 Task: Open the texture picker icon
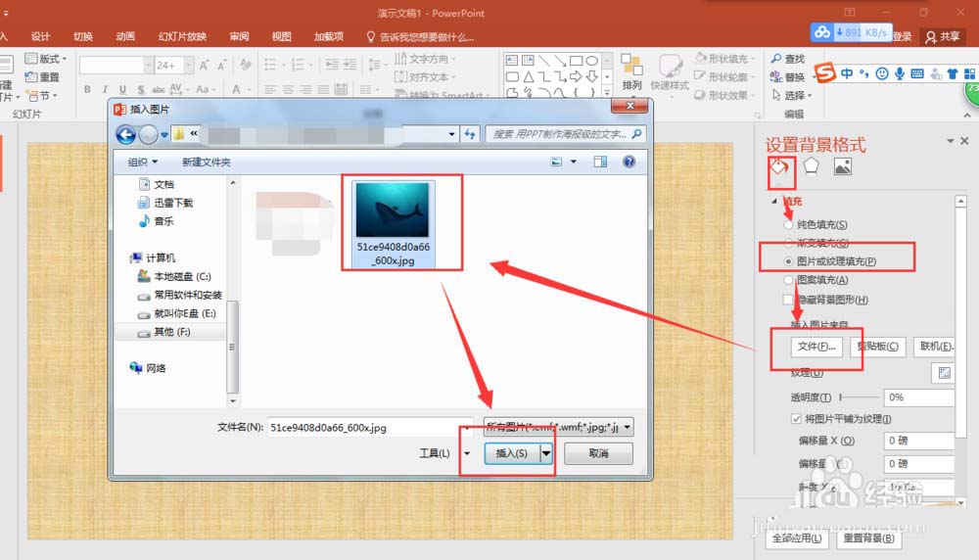pyautogui.click(x=944, y=373)
